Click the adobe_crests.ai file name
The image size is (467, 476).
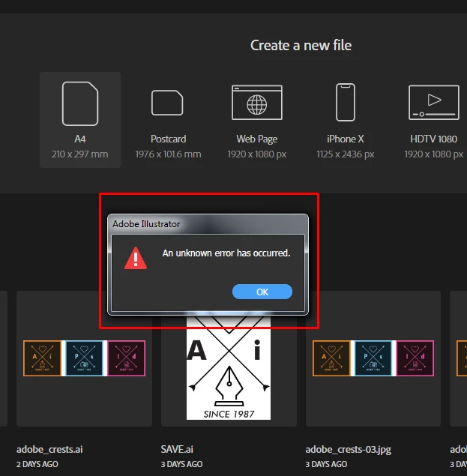pos(49,449)
